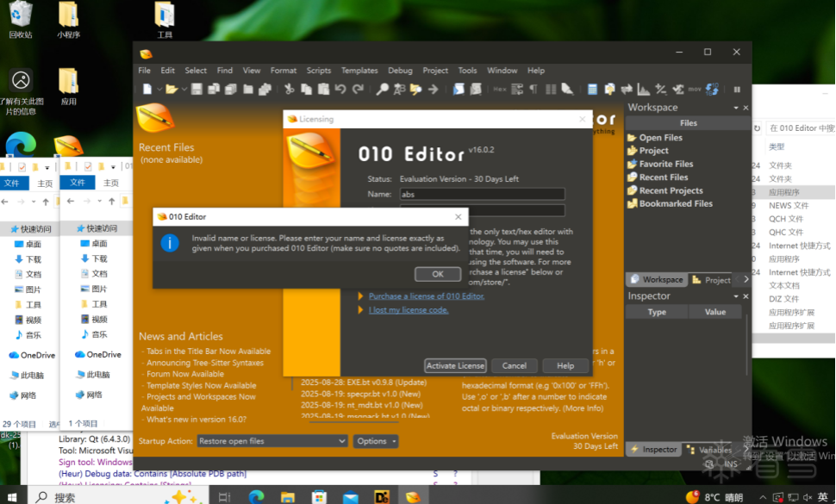The width and height of the screenshot is (836, 504).
Task: Click the Paste clipboard toolbar icon
Action: [324, 90]
